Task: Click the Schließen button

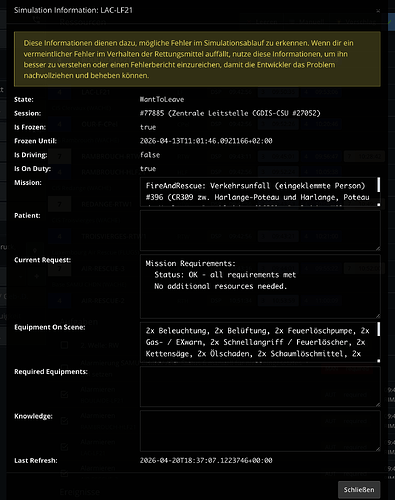Action: tap(359, 490)
